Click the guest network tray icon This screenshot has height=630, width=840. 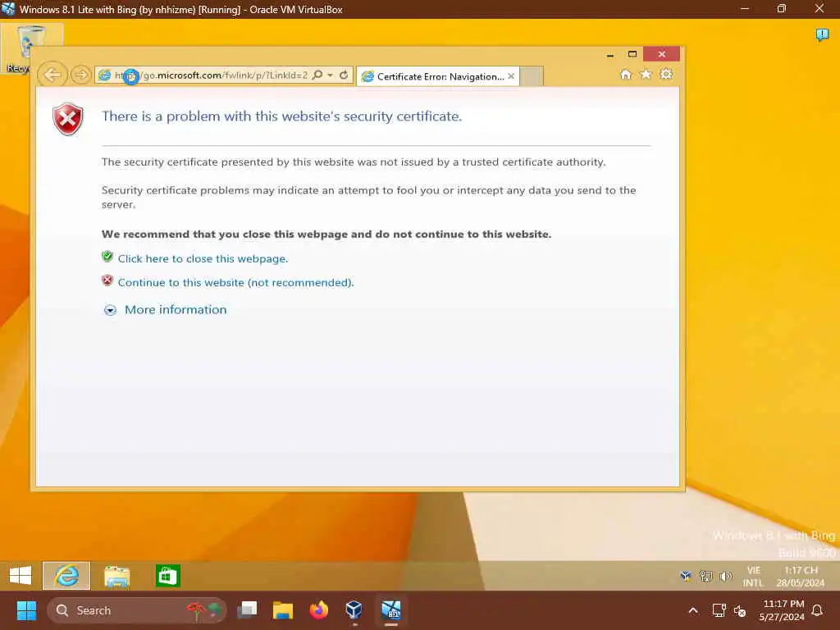click(x=706, y=577)
